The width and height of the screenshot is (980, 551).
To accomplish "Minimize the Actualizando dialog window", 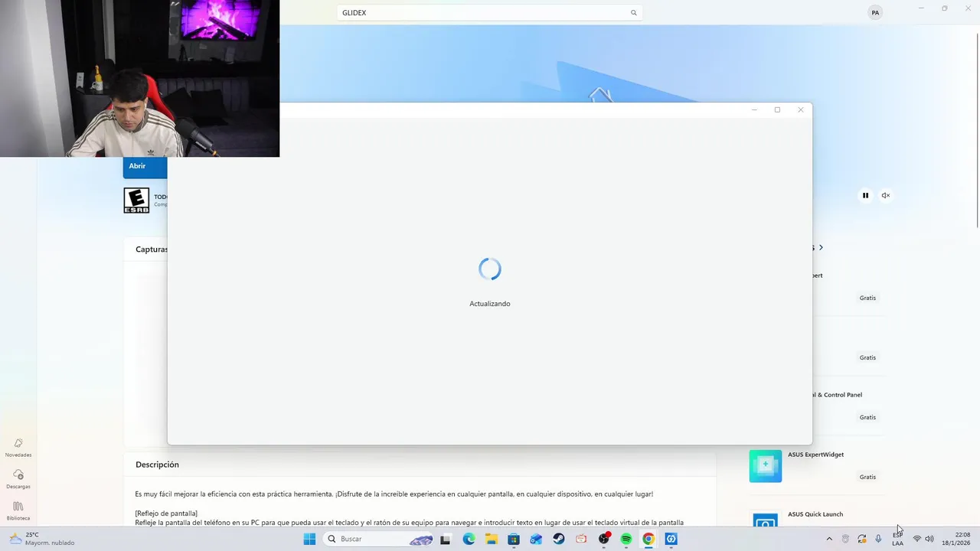I will 754,109.
